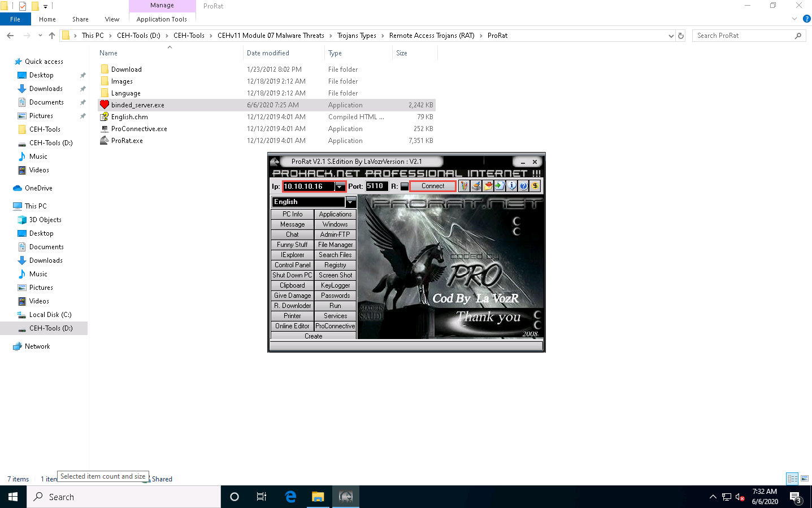Open the File ribbon tab
The image size is (812, 508).
coord(15,19)
